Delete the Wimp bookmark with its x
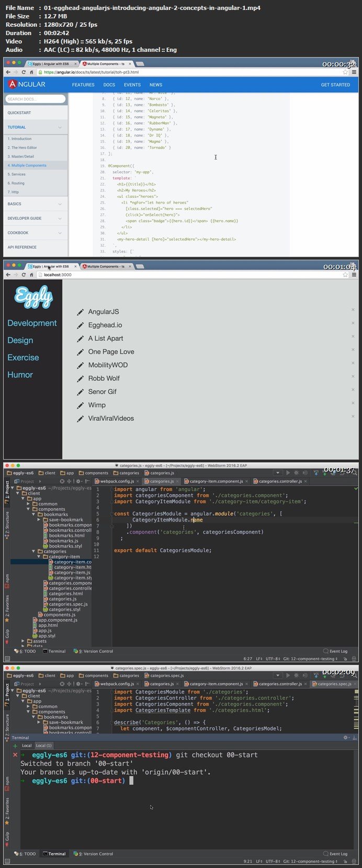362x868 pixels. point(353,403)
